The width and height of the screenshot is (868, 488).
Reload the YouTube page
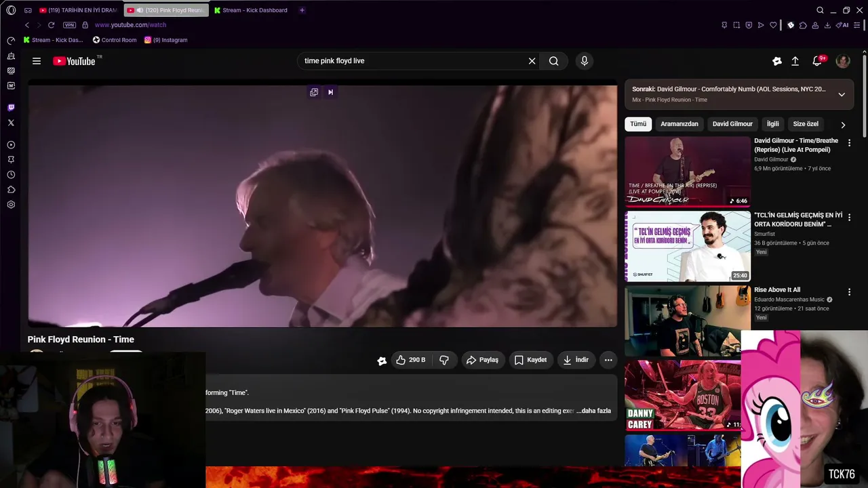coord(51,25)
